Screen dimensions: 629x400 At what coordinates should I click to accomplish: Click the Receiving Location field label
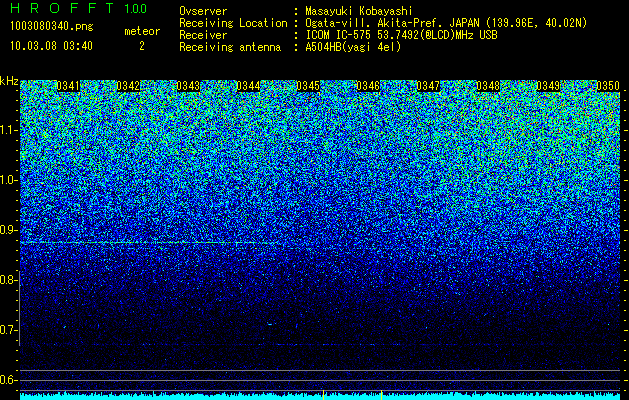[233, 23]
